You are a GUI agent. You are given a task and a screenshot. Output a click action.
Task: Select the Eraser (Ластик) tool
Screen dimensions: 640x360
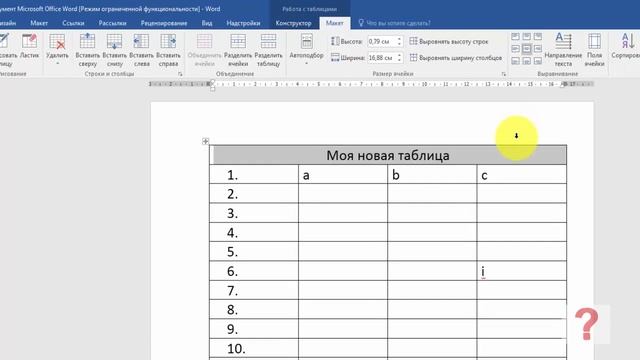click(29, 47)
